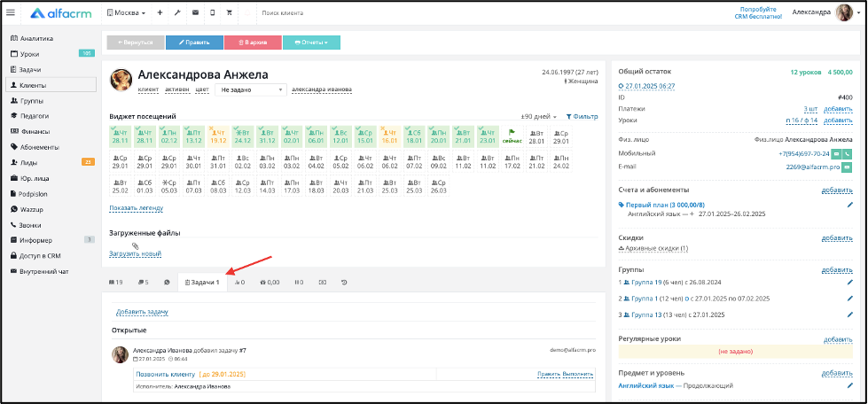
Task: Open the shopping cart icon
Action: coord(230,12)
